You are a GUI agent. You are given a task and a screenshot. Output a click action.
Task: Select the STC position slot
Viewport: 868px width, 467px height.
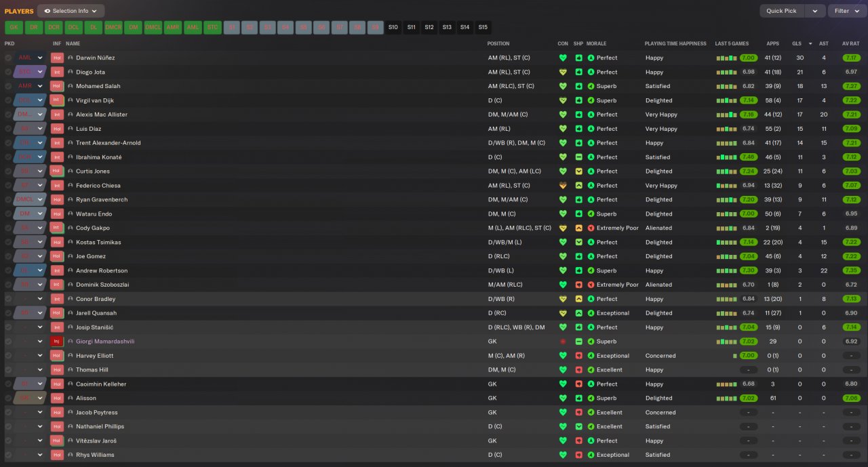pyautogui.click(x=213, y=28)
